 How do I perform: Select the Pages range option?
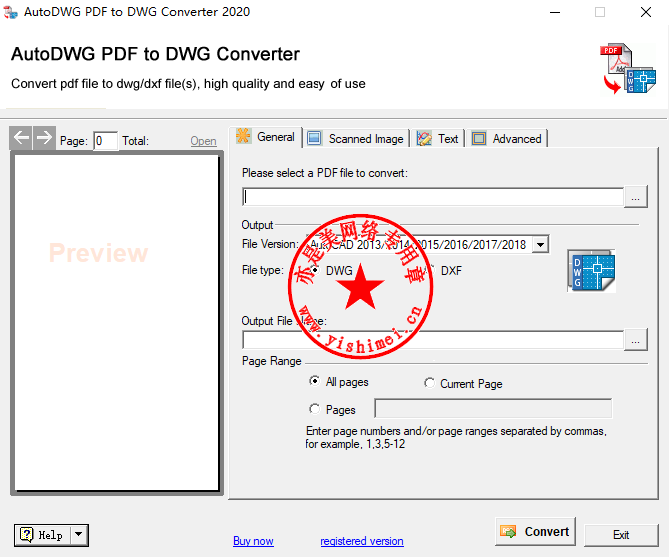pos(315,409)
